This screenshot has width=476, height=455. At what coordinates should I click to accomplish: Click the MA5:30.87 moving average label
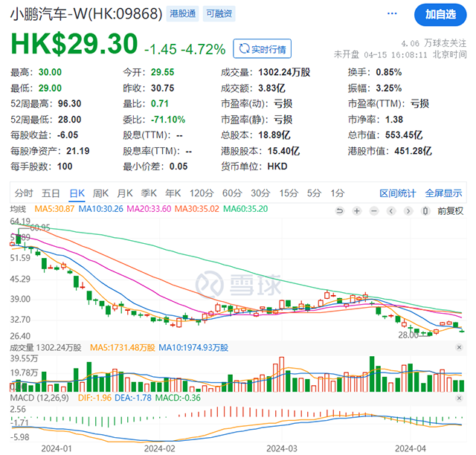54,209
